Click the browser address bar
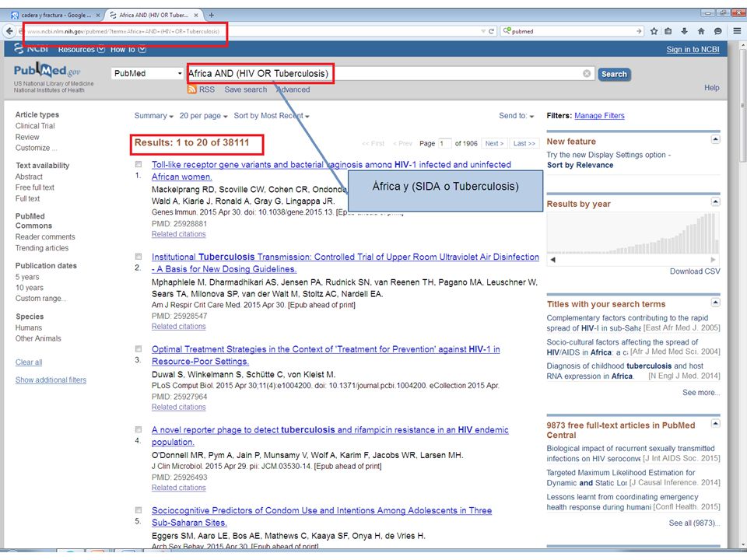This screenshot has width=747, height=560. [252, 31]
